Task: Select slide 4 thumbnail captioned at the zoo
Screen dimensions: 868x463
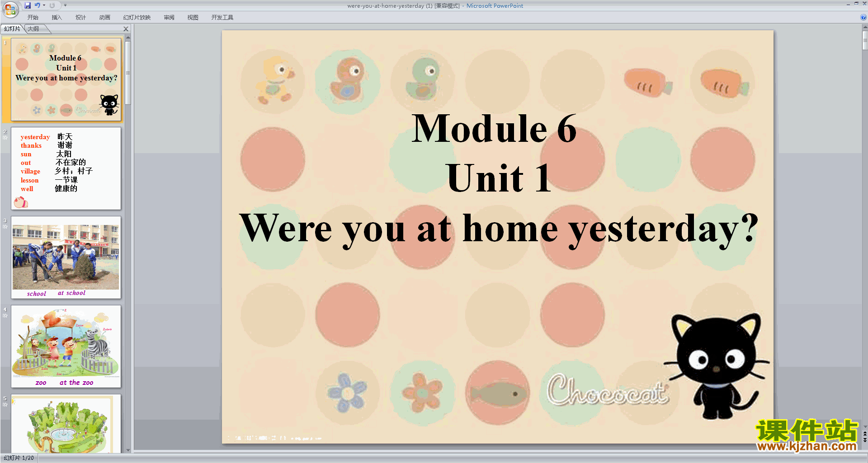Action: (x=66, y=346)
